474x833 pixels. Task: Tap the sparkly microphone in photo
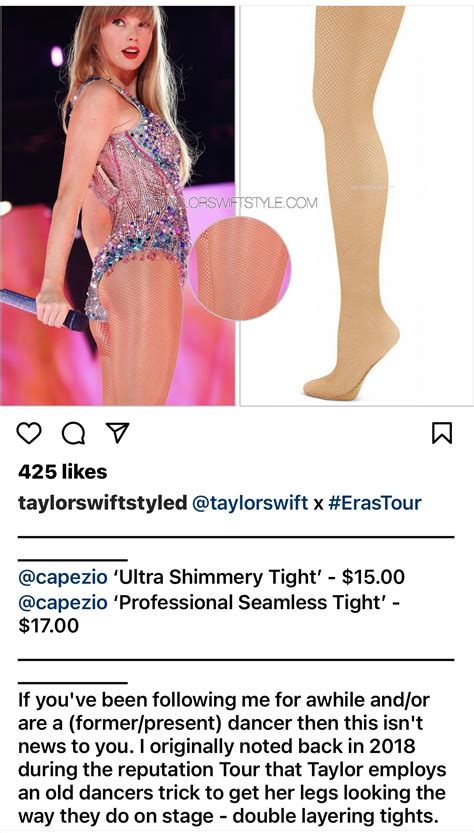coord(44,310)
